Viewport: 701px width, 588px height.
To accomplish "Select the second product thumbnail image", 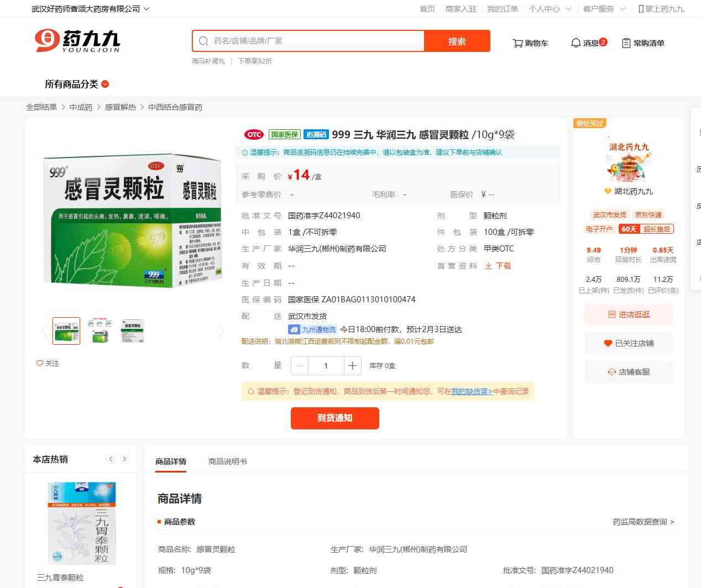I will (x=100, y=331).
